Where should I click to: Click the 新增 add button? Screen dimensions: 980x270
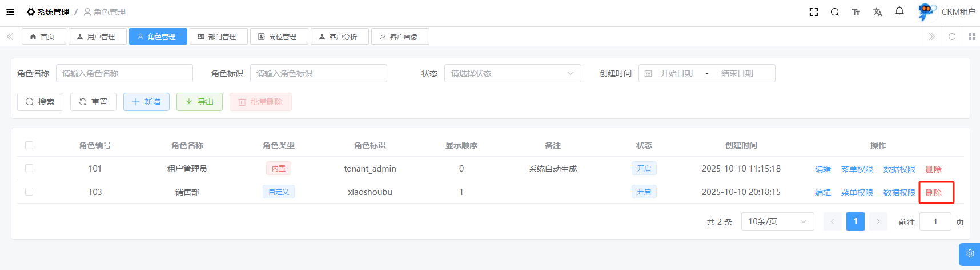click(x=146, y=102)
